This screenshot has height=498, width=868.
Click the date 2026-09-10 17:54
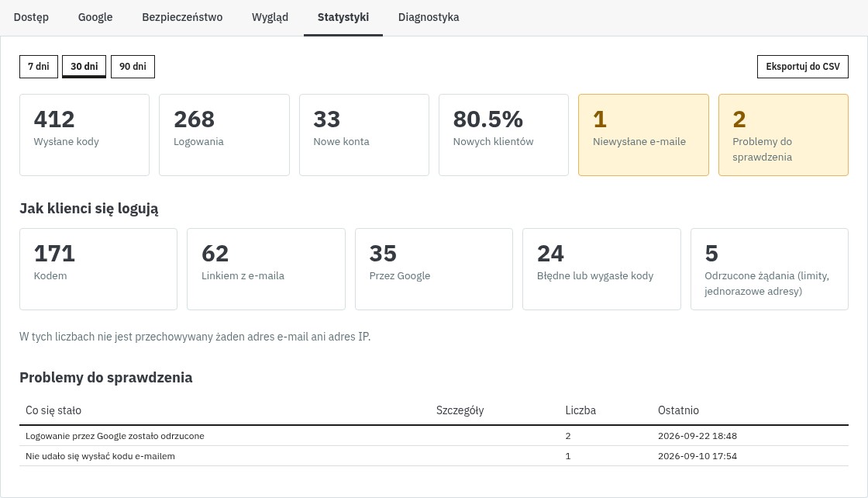point(697,456)
